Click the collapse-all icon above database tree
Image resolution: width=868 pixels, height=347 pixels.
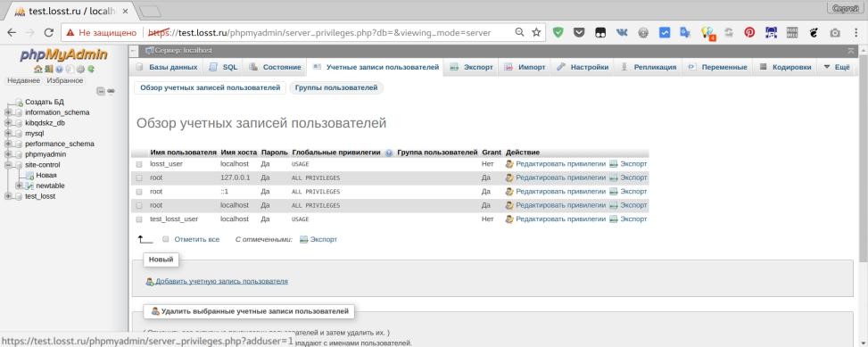click(x=101, y=91)
